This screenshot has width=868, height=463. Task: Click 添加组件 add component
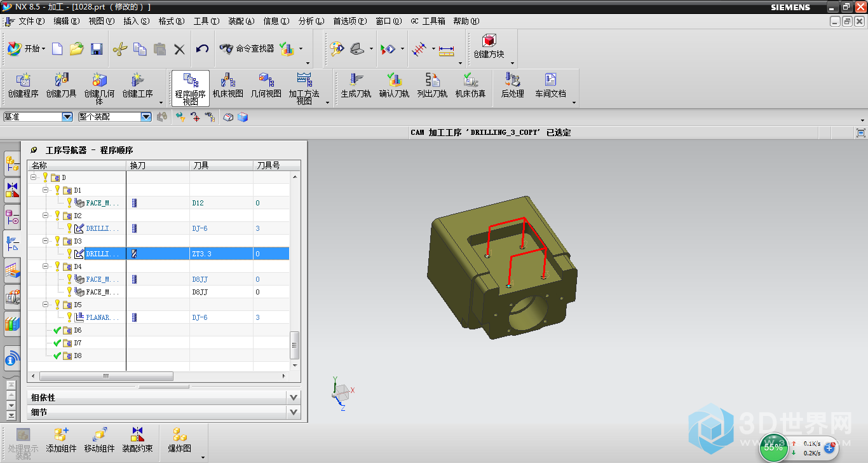pos(61,440)
